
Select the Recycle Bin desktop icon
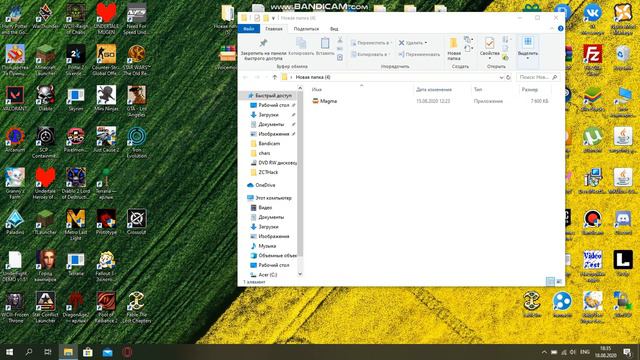point(623,57)
